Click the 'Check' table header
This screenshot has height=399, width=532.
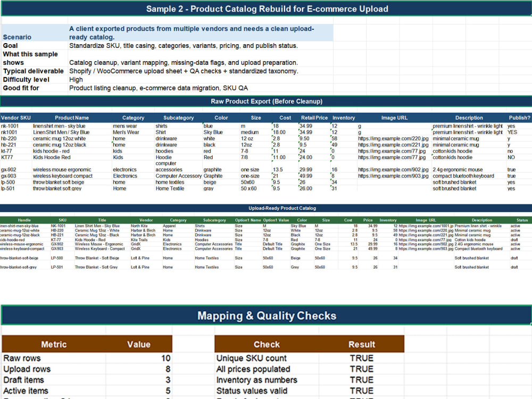(x=267, y=344)
